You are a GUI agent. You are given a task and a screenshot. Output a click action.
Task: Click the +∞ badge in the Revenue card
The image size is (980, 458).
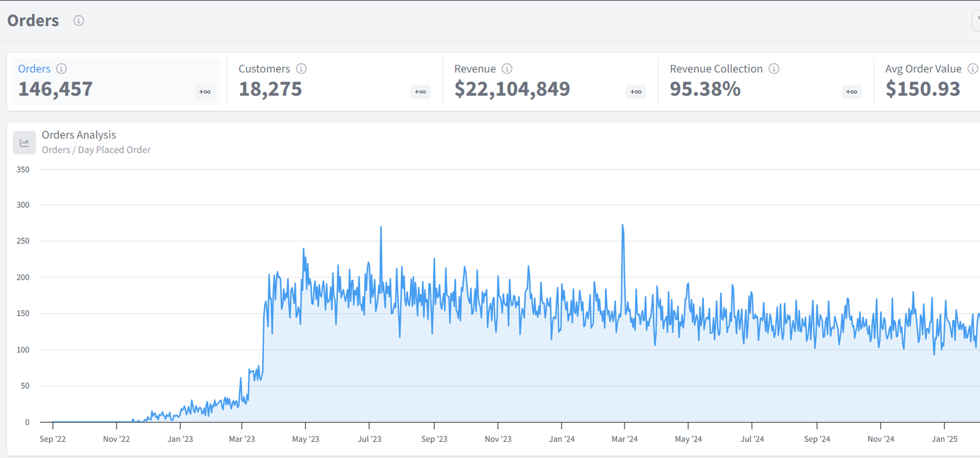pyautogui.click(x=635, y=92)
